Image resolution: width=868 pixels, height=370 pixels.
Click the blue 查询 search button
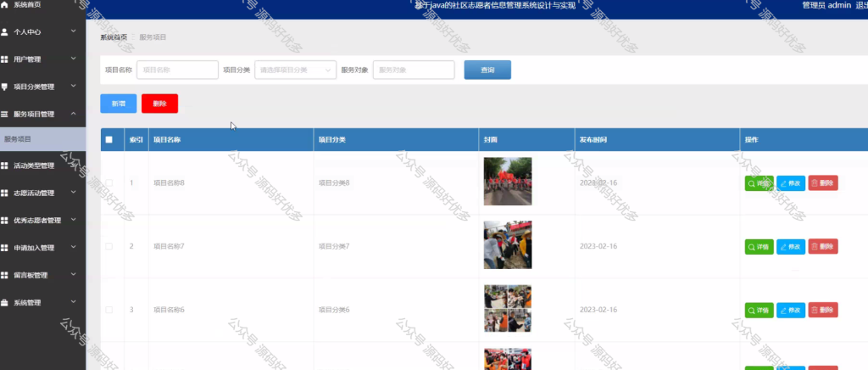(x=487, y=70)
